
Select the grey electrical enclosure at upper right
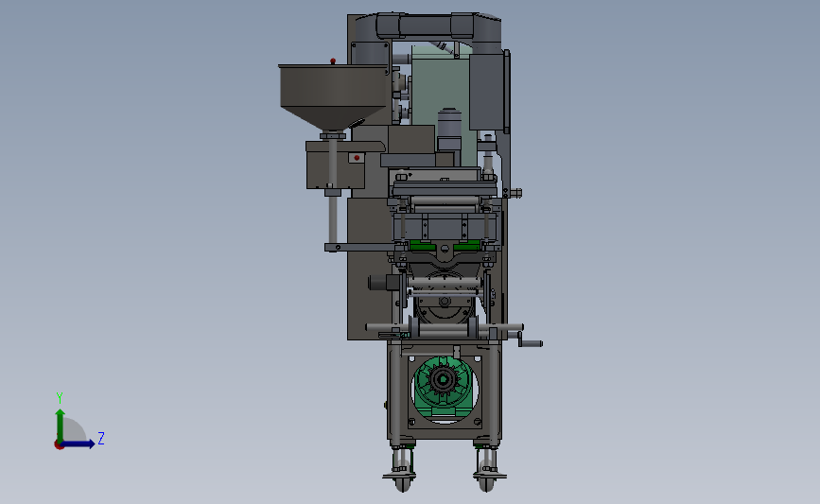point(488,92)
